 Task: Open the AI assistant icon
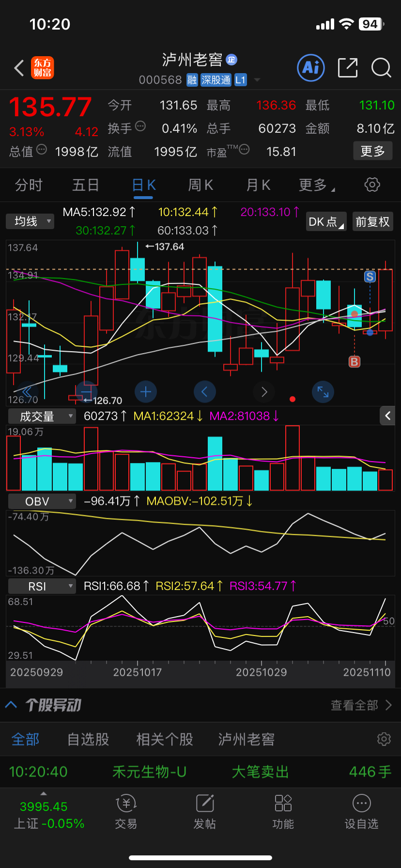310,68
